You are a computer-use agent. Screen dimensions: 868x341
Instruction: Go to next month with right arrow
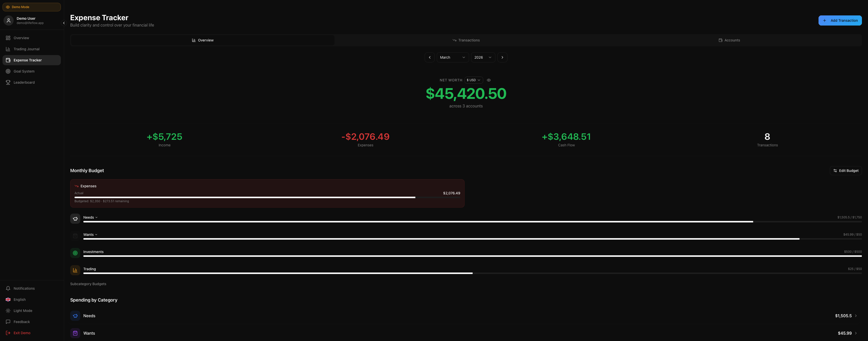[502, 57]
